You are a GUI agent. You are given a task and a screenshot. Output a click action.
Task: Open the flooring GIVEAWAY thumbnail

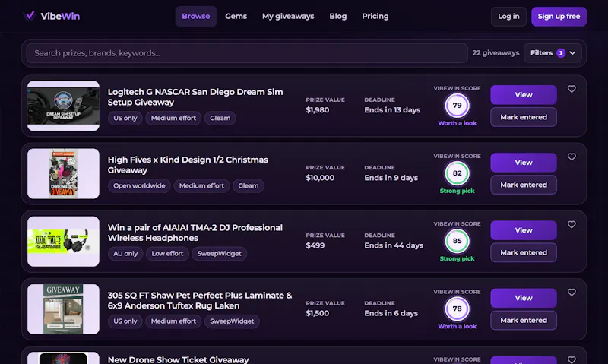click(x=63, y=309)
